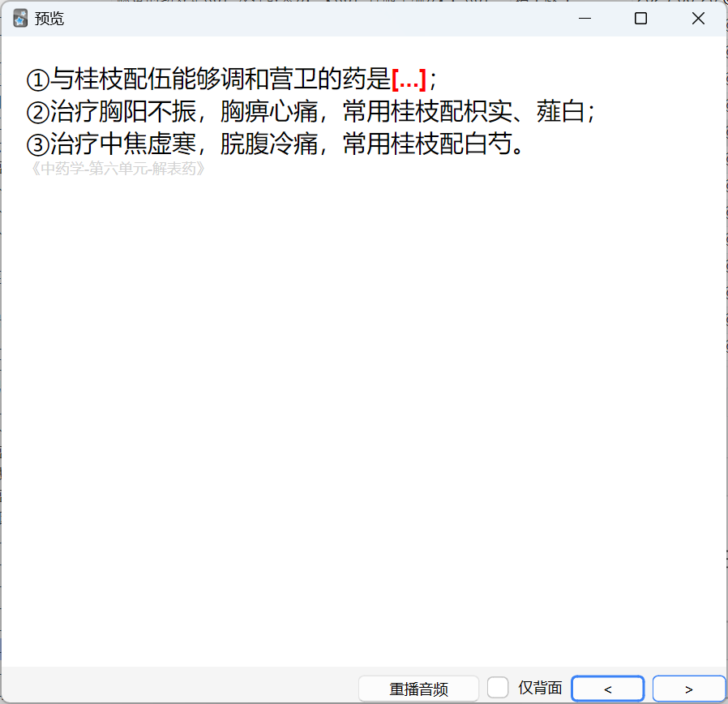
Task: Click the 重播音频 replay audio button
Action: [x=418, y=689]
